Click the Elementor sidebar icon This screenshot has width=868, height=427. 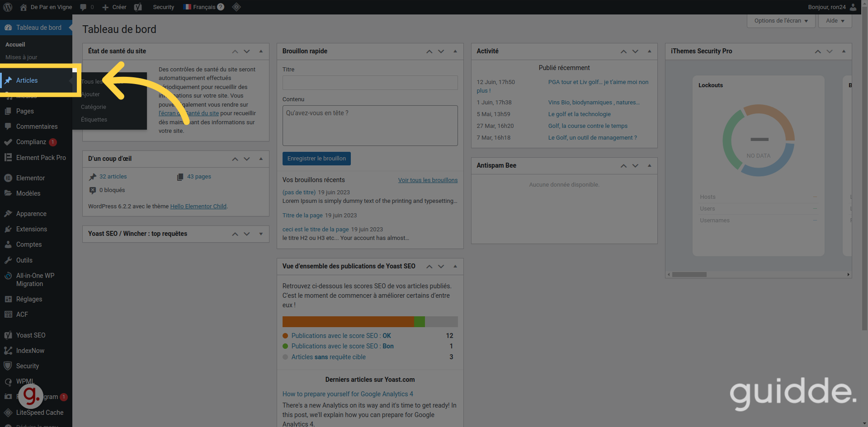coord(8,178)
